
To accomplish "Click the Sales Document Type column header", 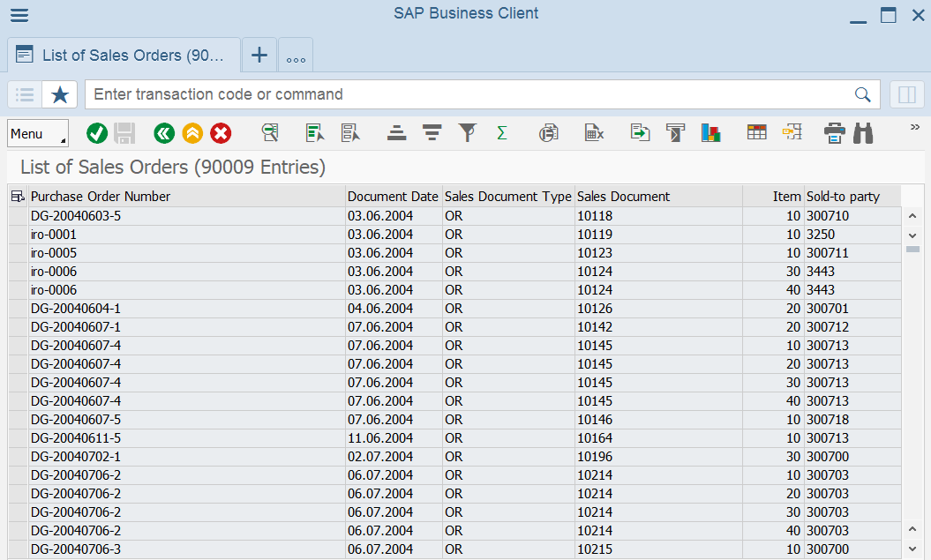I will coord(509,197).
